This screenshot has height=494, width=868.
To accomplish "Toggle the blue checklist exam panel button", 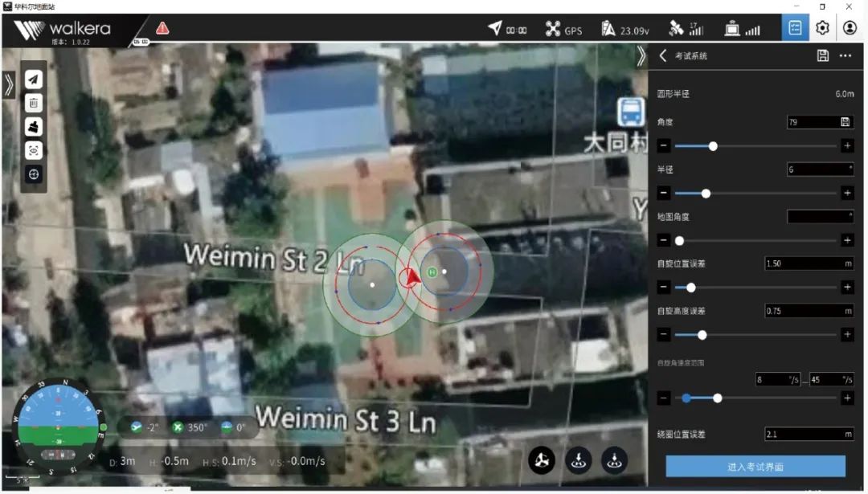I will pyautogui.click(x=796, y=28).
